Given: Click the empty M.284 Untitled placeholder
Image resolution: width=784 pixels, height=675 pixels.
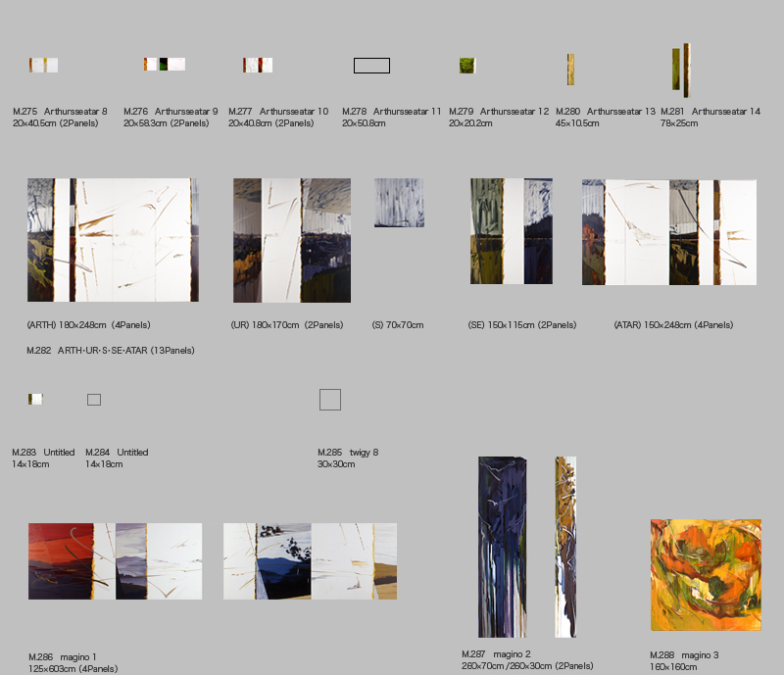Looking at the screenshot, I should pos(94,400).
